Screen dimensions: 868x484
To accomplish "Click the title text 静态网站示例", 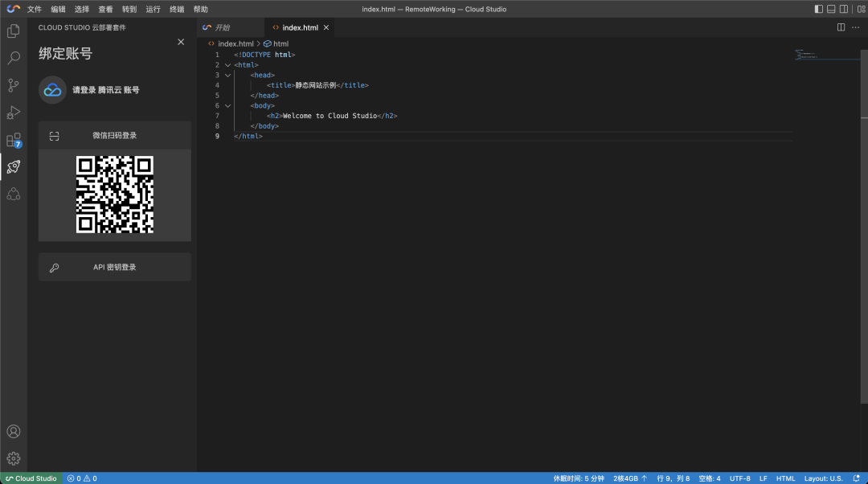I will tap(316, 85).
